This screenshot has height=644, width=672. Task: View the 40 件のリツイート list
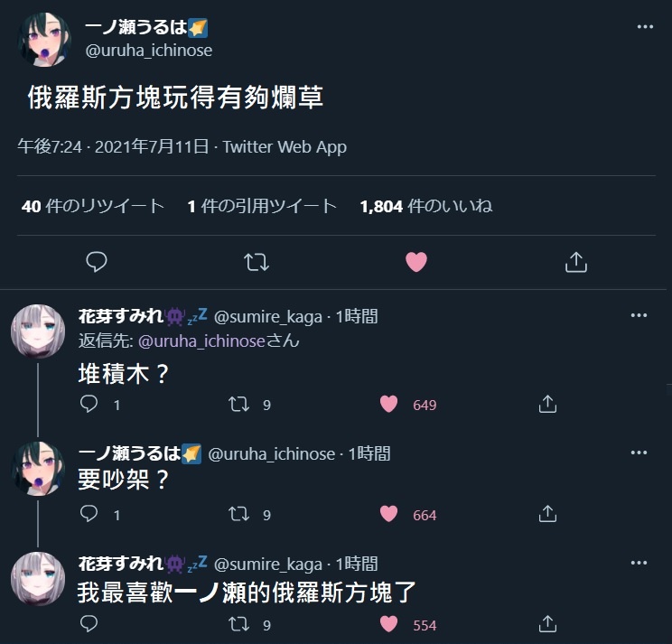pyautogui.click(x=93, y=206)
